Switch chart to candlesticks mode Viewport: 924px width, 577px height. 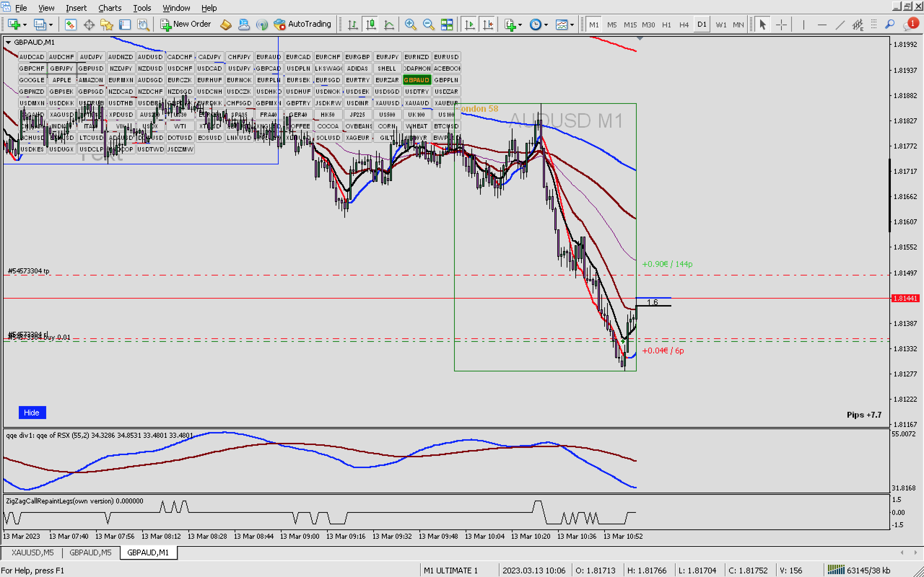(x=371, y=25)
